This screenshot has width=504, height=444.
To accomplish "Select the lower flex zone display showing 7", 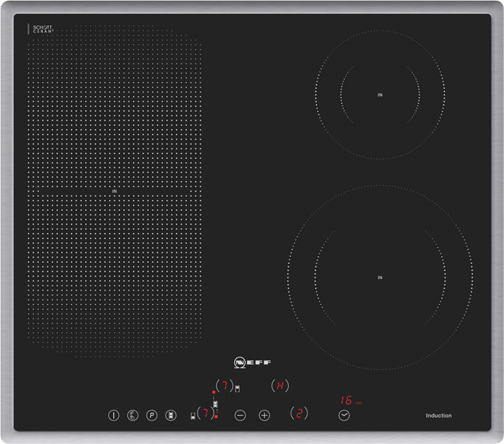I will 206,413.
